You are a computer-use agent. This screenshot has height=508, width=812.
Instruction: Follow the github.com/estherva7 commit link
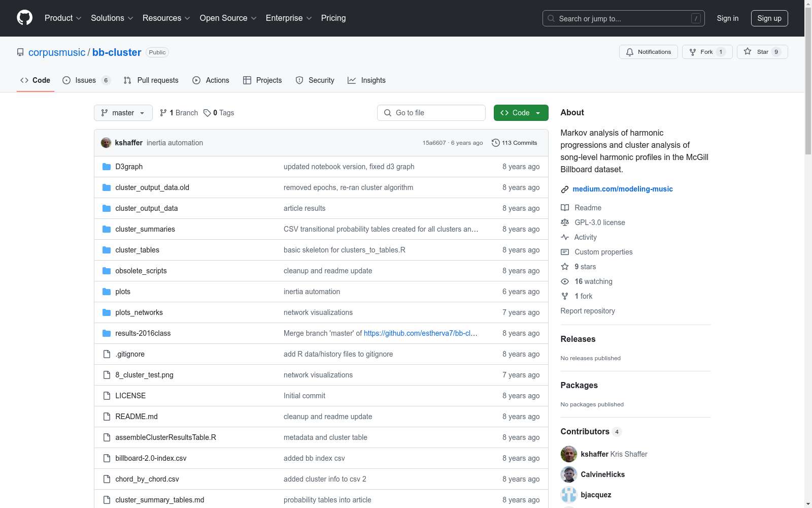coord(421,333)
